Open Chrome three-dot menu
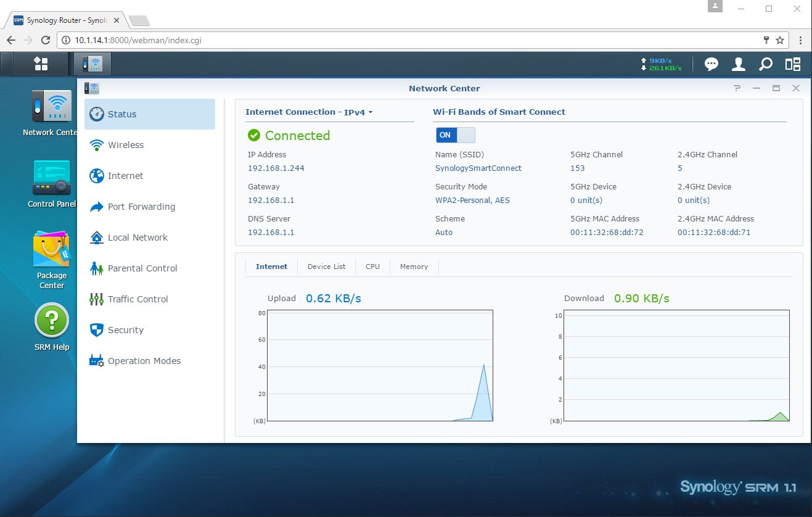The width and height of the screenshot is (812, 517). click(800, 40)
